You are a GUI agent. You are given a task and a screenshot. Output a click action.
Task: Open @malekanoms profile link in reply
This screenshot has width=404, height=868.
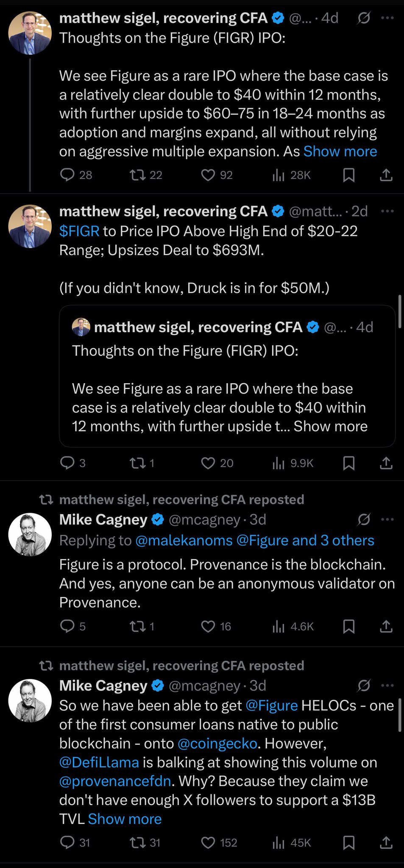point(184,540)
